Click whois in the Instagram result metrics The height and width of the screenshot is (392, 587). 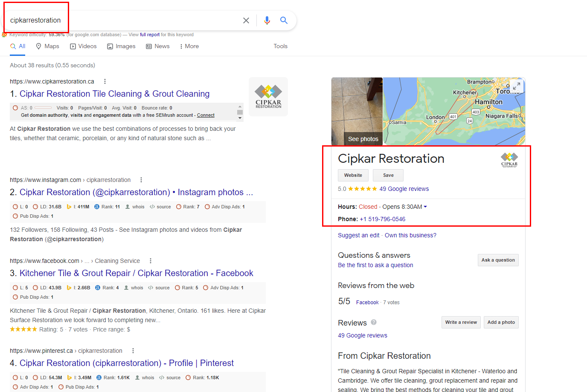tap(135, 207)
